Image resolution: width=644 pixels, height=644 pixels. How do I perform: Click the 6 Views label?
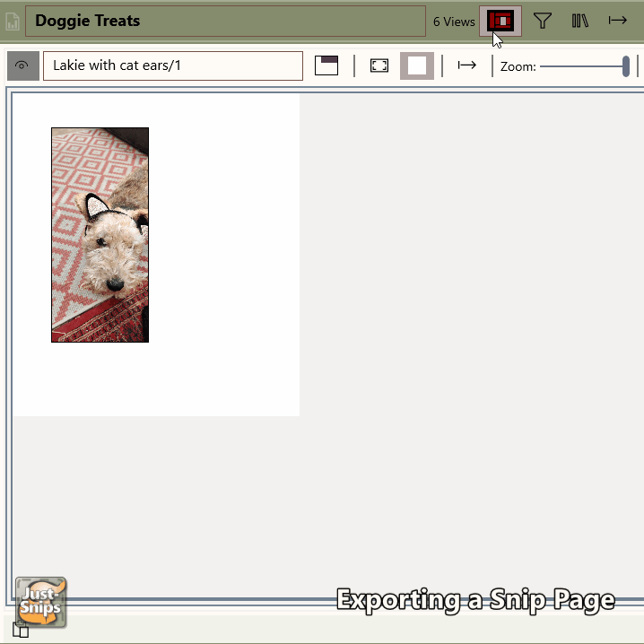454,22
